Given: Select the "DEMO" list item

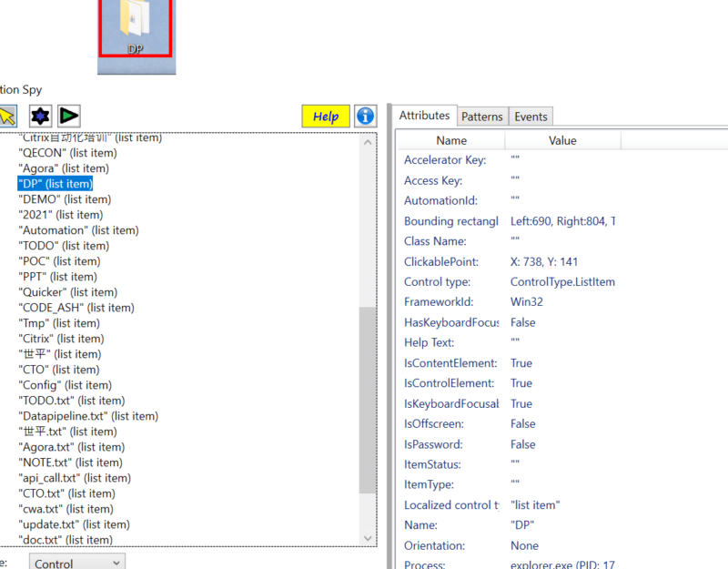Looking at the screenshot, I should (65, 199).
